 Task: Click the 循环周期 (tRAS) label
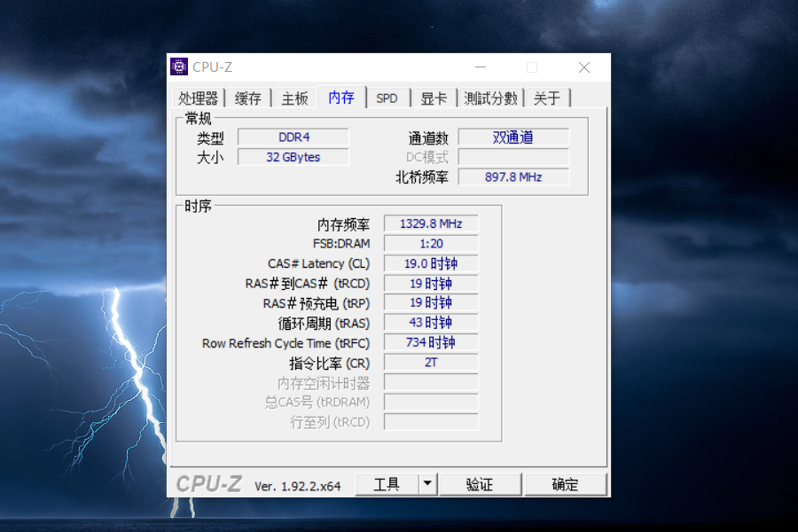point(325,324)
